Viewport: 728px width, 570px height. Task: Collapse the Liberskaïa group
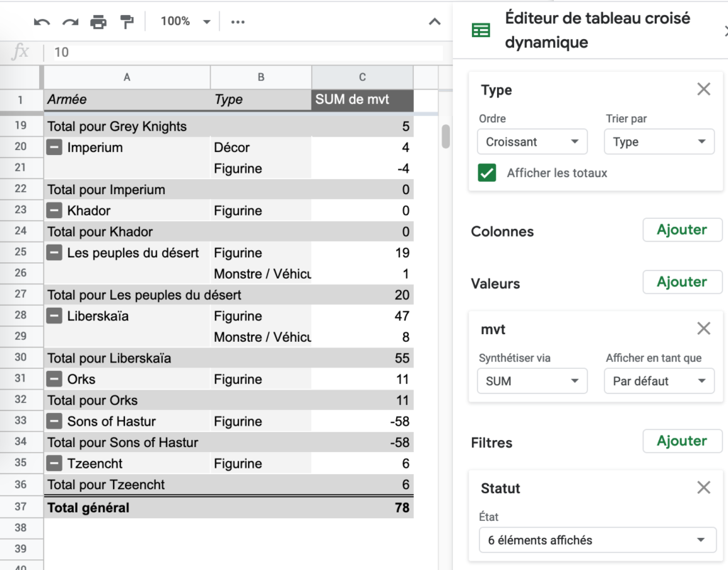click(54, 316)
